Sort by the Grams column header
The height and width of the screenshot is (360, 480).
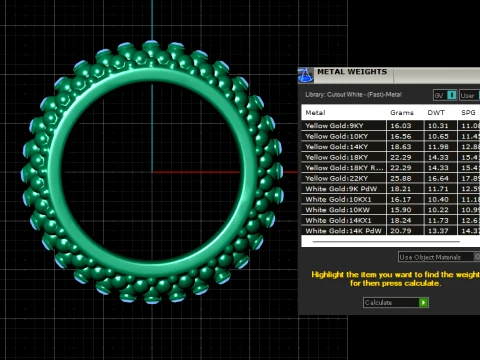click(x=402, y=113)
